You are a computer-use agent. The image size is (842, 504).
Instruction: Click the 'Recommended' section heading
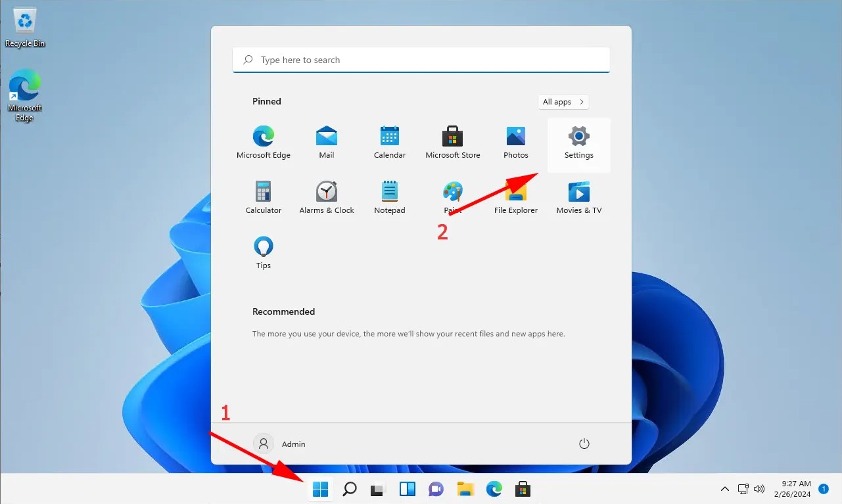(284, 311)
